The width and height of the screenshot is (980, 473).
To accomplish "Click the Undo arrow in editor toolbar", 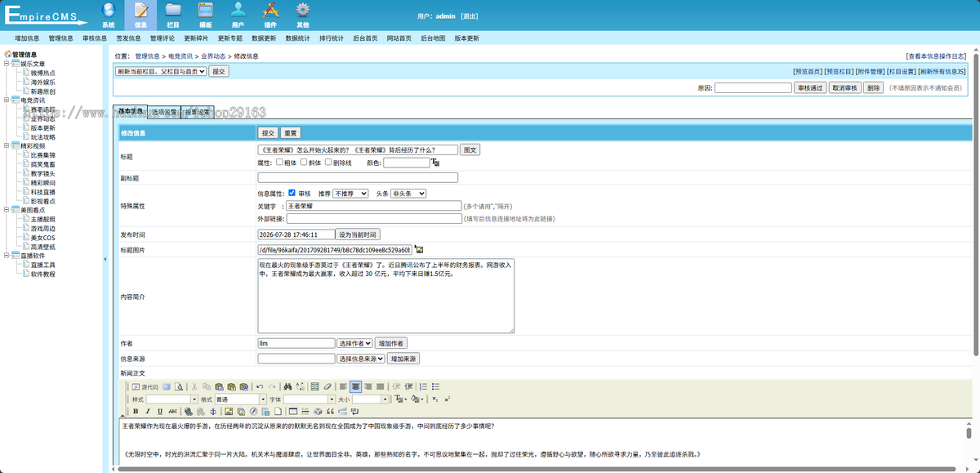I will pos(260,386).
